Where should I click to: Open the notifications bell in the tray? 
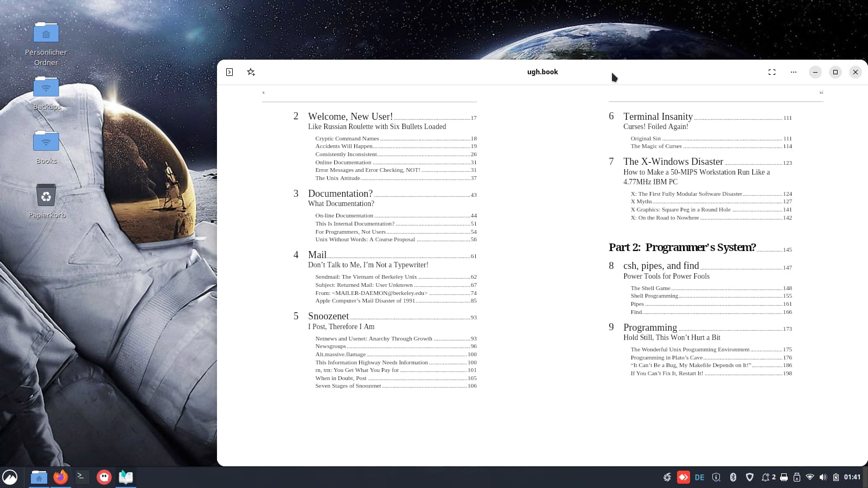pos(765,477)
